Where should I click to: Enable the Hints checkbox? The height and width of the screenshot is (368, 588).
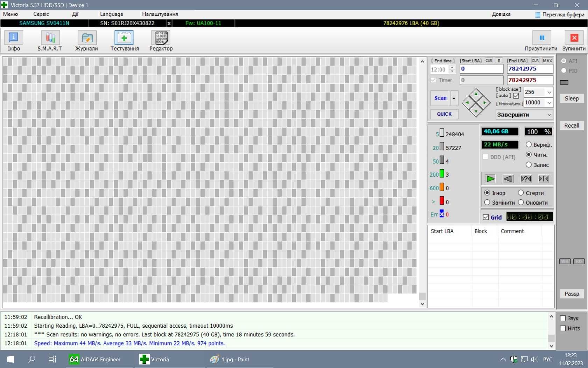(563, 328)
